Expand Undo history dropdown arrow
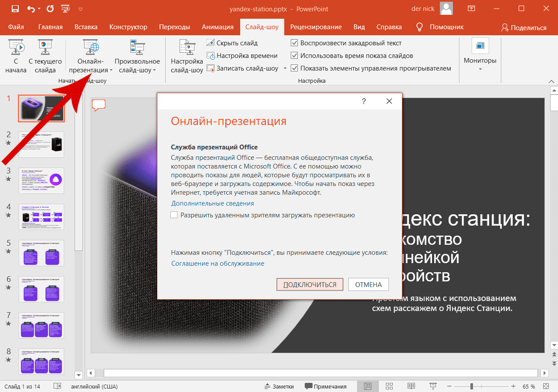This screenshot has width=558, height=392. coord(39,9)
